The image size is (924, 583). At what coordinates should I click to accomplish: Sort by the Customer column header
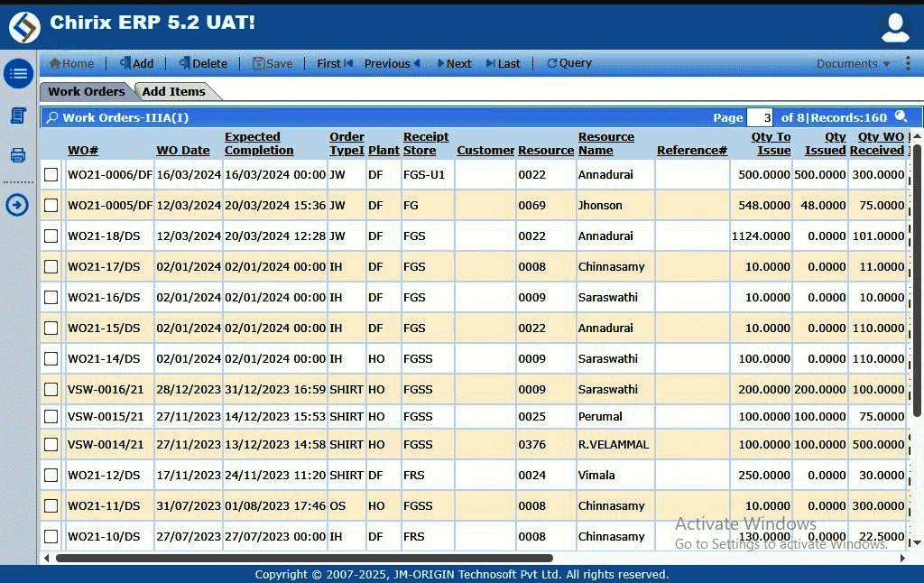tap(485, 151)
